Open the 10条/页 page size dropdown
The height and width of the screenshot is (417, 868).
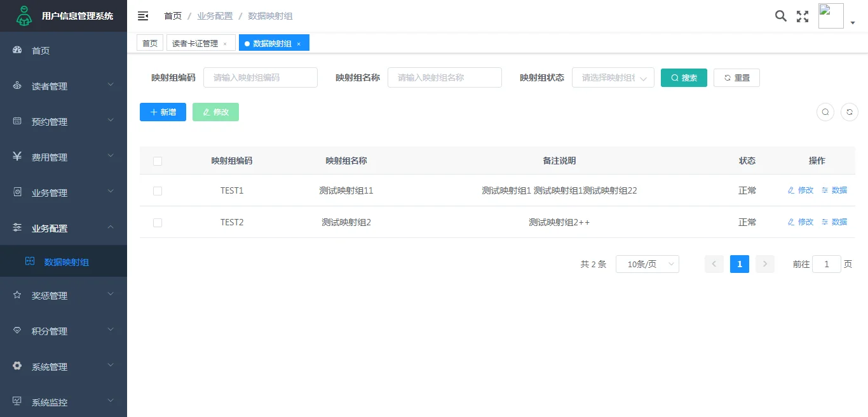tap(648, 264)
